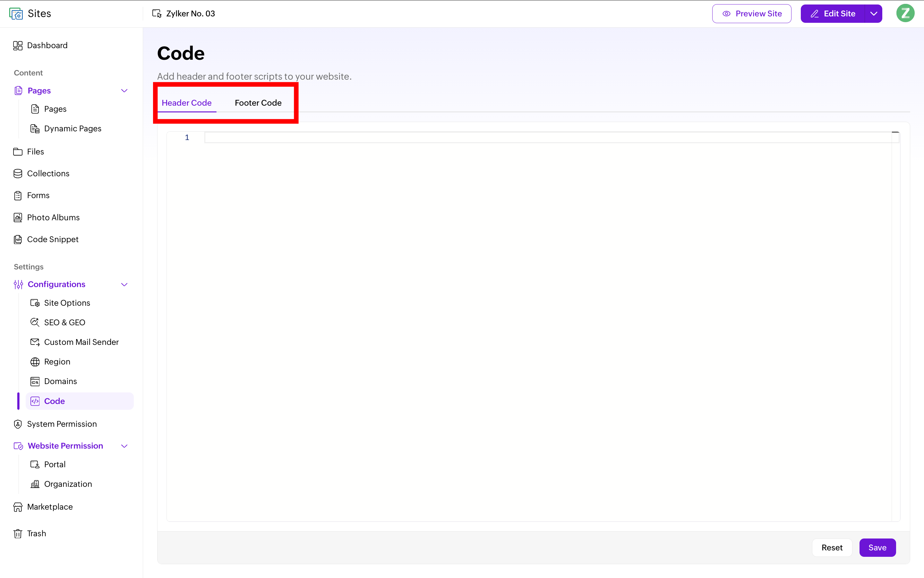Click the Website Permission label
This screenshot has width=924, height=578.
coord(65,446)
